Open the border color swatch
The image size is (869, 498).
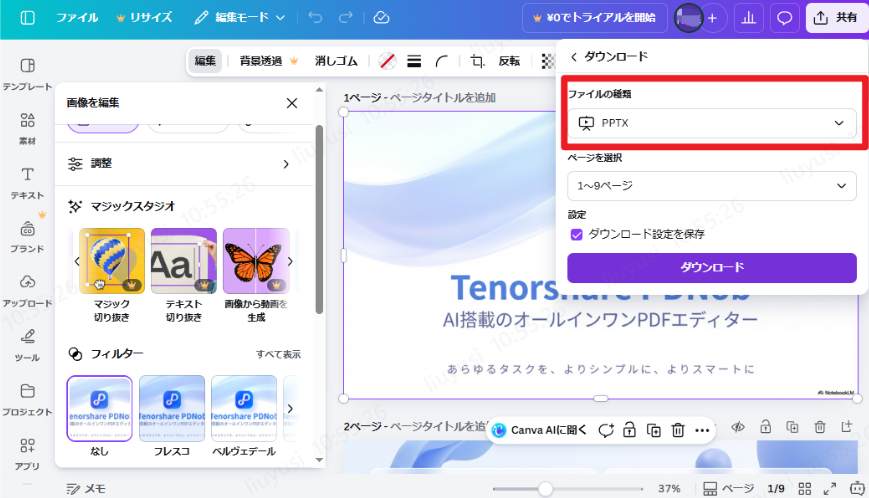[387, 61]
